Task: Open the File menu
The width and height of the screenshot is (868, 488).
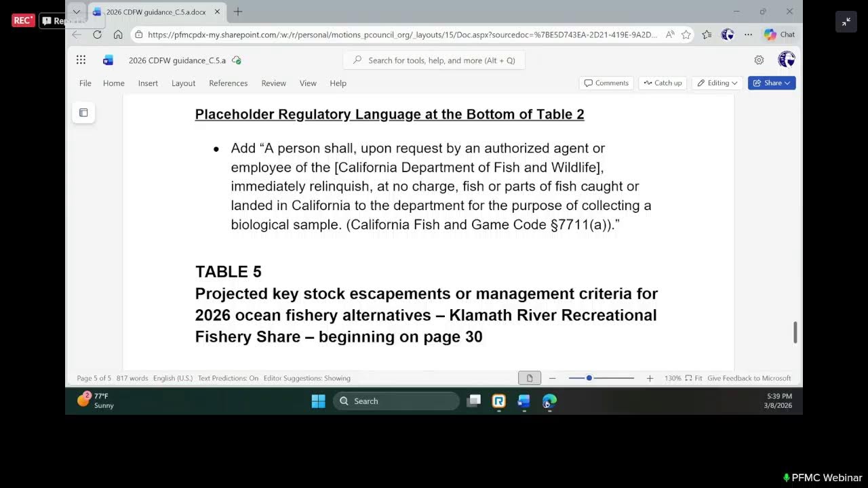Action: (85, 83)
